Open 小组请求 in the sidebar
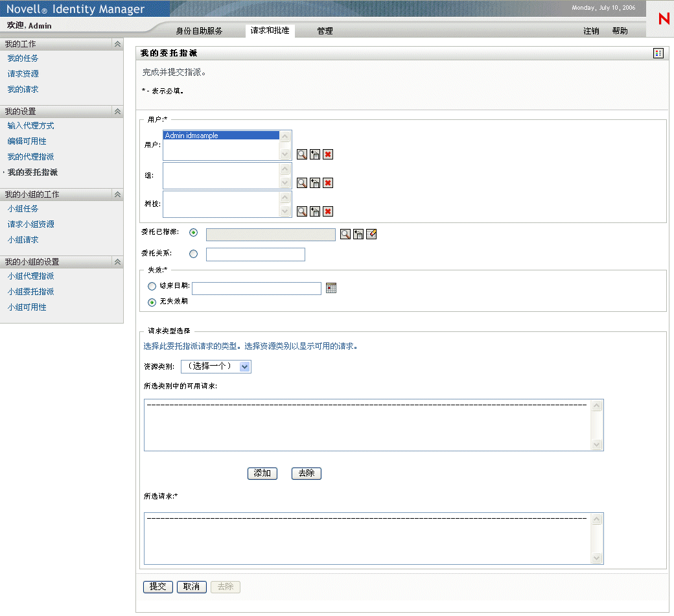This screenshot has height=616, width=674. pos(23,240)
